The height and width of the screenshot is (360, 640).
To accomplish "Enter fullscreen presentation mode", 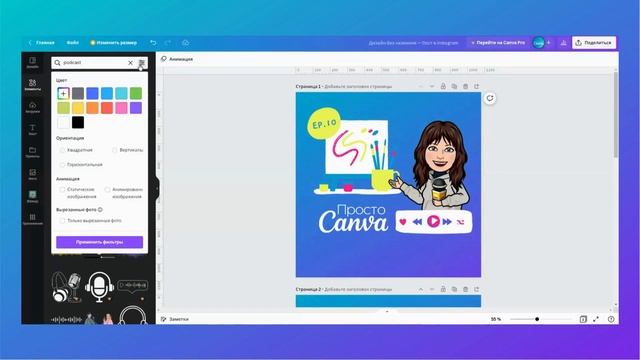I will [596, 319].
